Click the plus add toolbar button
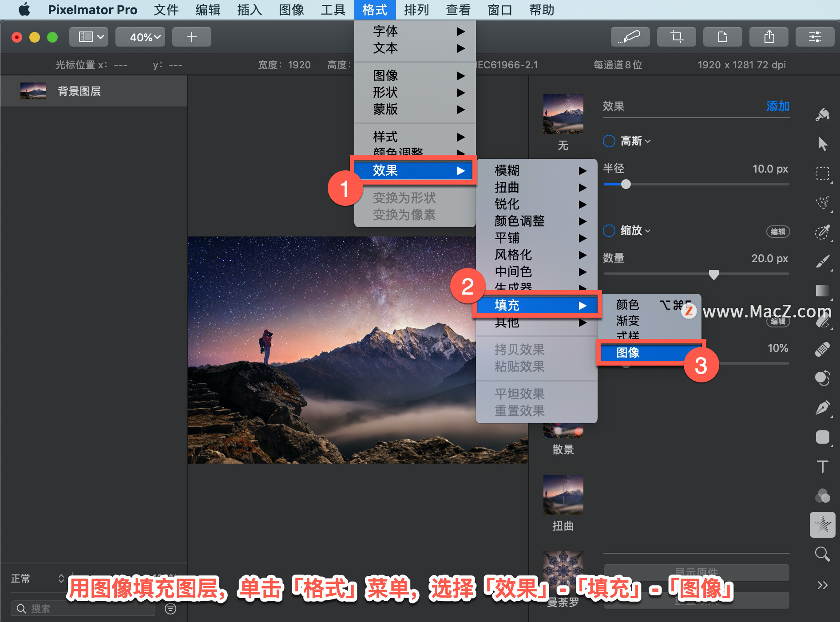 [x=191, y=37]
